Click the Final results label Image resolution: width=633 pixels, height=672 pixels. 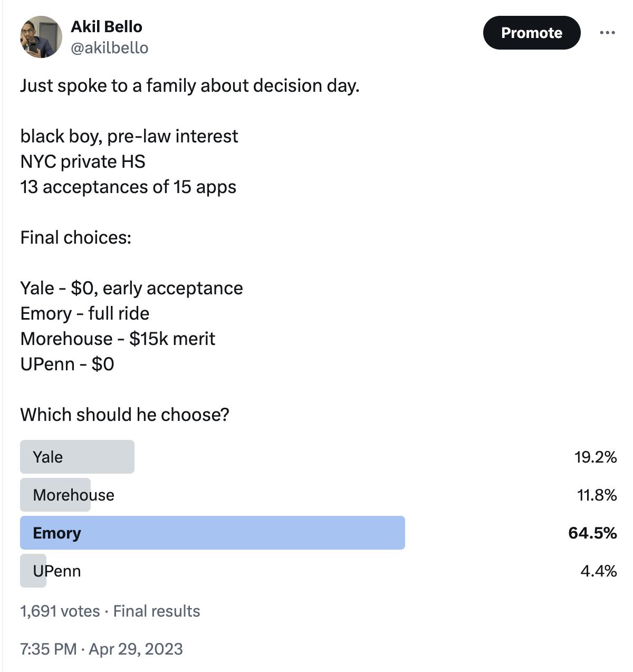157,611
